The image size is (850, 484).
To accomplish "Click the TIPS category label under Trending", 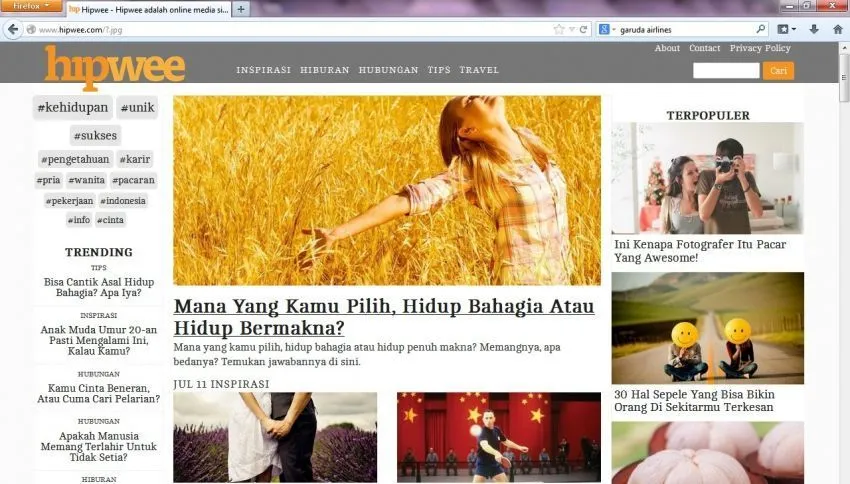I will click(99, 268).
